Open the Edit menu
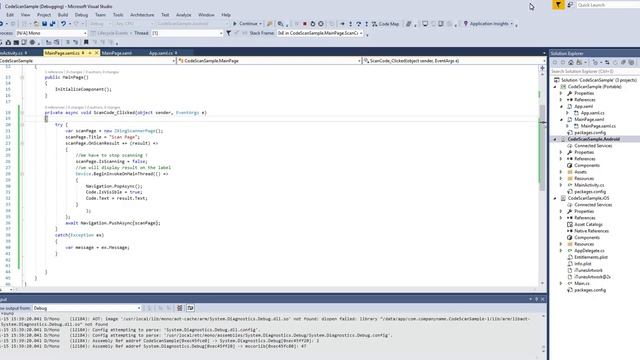Image resolution: width=640 pixels, height=360 pixels. 10,15
